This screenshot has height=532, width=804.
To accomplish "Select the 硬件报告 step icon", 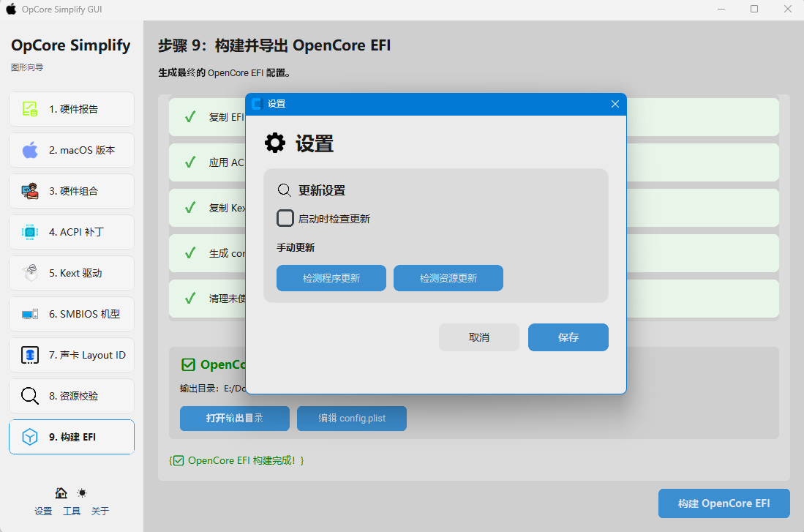I will (x=30, y=109).
